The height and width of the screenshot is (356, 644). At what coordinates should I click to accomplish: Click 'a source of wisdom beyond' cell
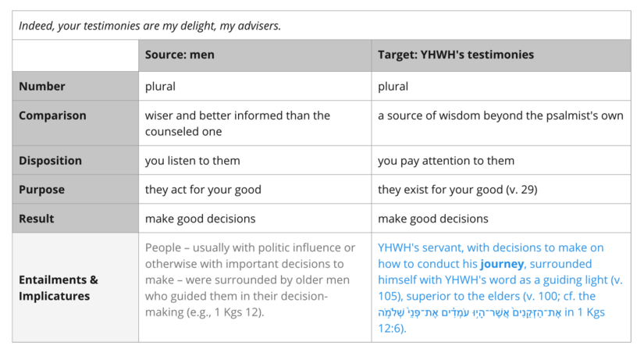pyautogui.click(x=500, y=116)
